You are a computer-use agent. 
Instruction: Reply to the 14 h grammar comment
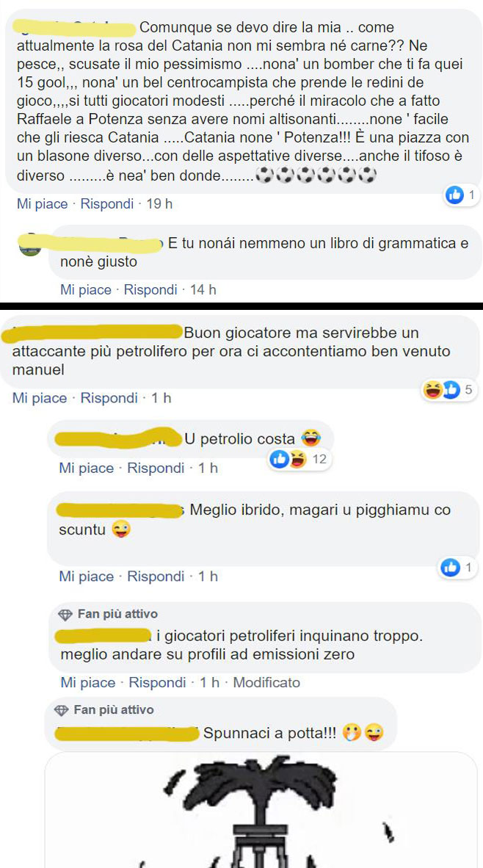(150, 289)
